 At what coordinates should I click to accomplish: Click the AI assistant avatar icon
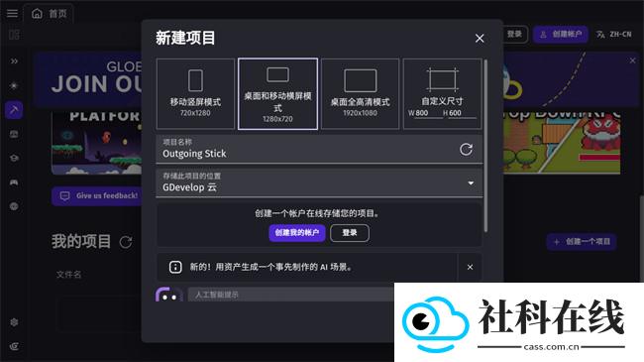pyautogui.click(x=168, y=295)
